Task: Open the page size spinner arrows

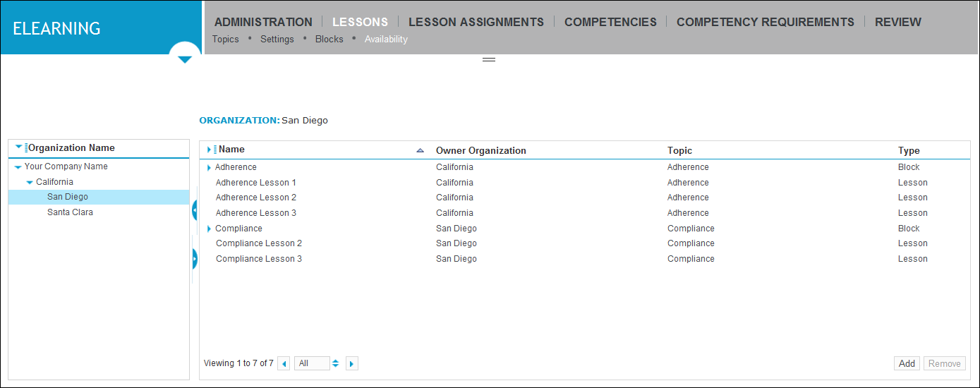Action: [335, 363]
